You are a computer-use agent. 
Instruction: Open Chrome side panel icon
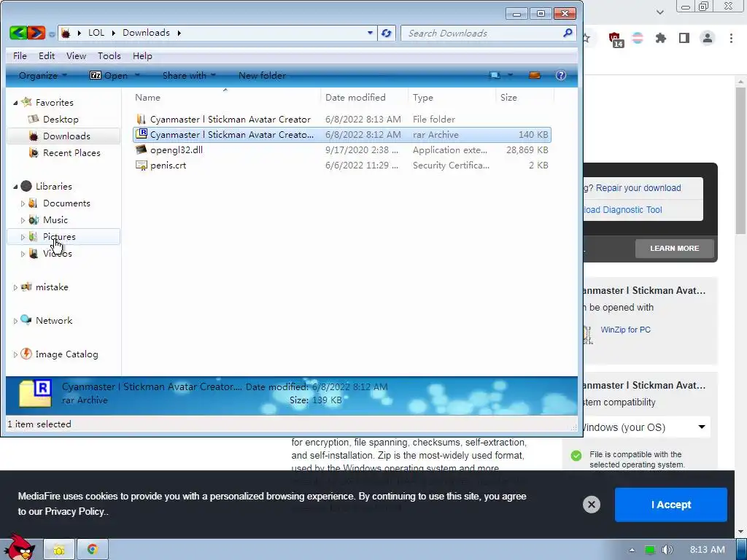pos(684,38)
